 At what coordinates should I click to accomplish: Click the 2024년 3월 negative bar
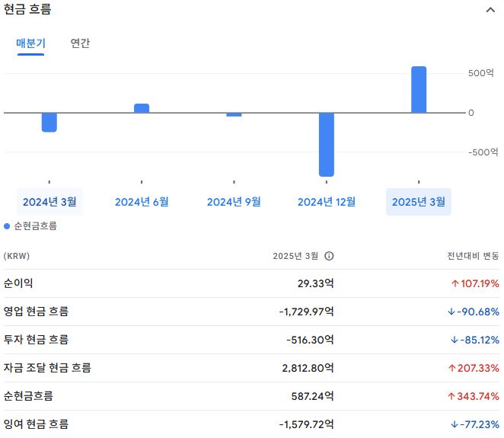pyautogui.click(x=49, y=122)
